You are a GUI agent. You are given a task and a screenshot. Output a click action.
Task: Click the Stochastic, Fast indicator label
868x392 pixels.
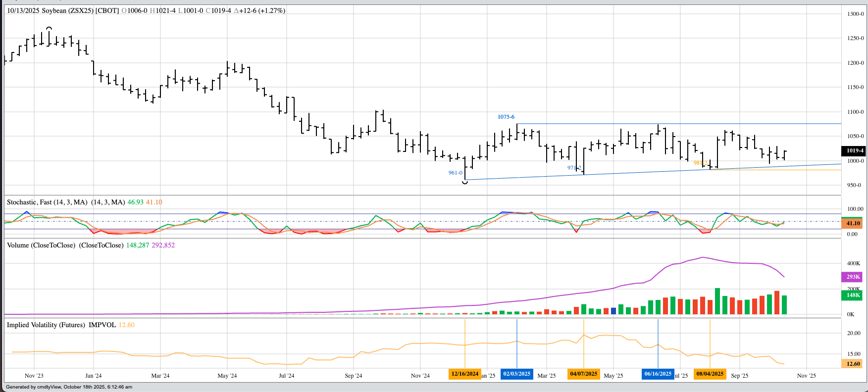pyautogui.click(x=47, y=202)
